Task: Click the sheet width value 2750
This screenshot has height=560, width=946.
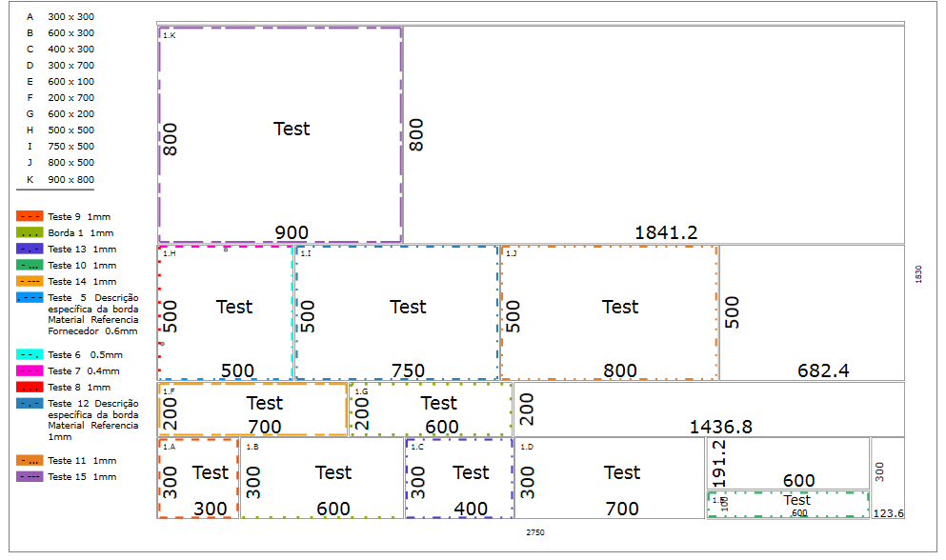Action: pos(535,532)
